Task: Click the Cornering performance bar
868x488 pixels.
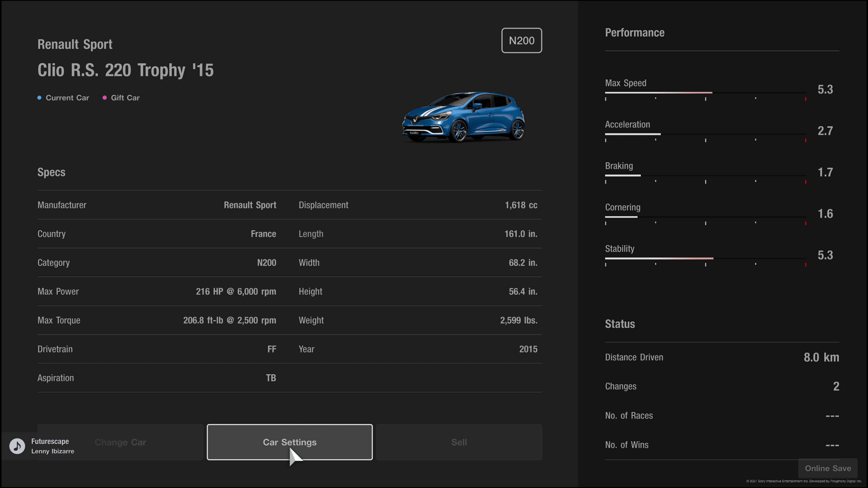Action: (x=705, y=217)
